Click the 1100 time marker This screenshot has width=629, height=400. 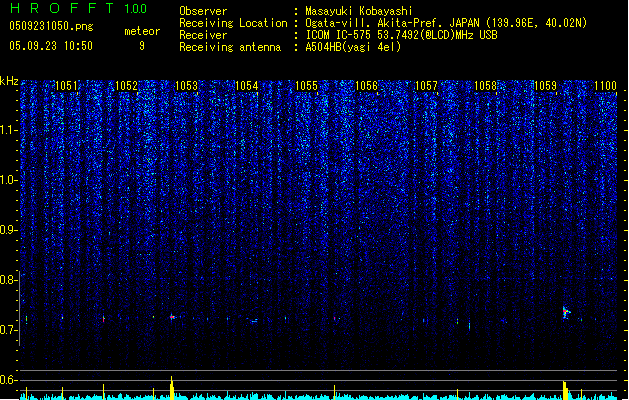[605, 86]
